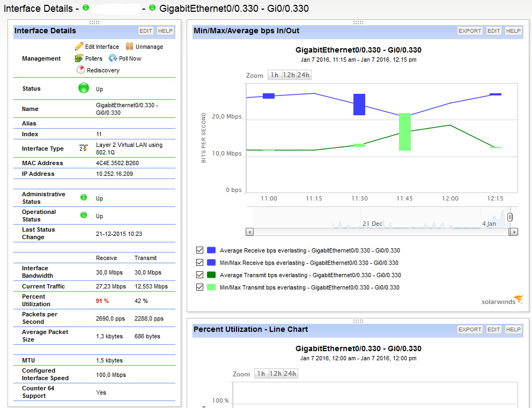Click the Poll Now link
Screen dimensions: 532x408
[130, 58]
